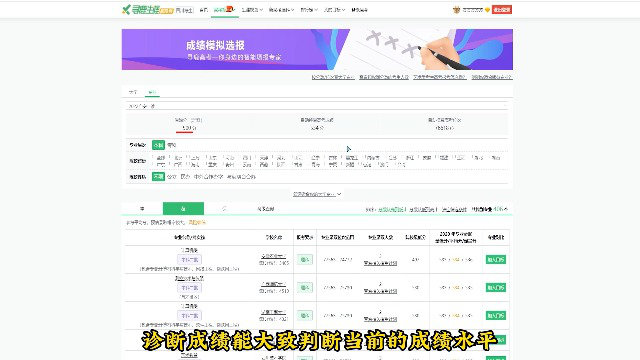Click the purple banner image
The image size is (640, 360).
click(317, 49)
